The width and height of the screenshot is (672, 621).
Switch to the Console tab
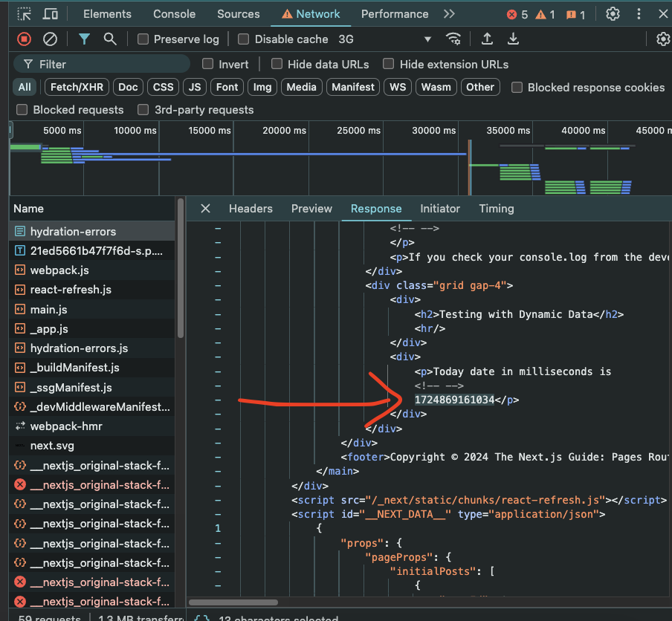tap(174, 14)
